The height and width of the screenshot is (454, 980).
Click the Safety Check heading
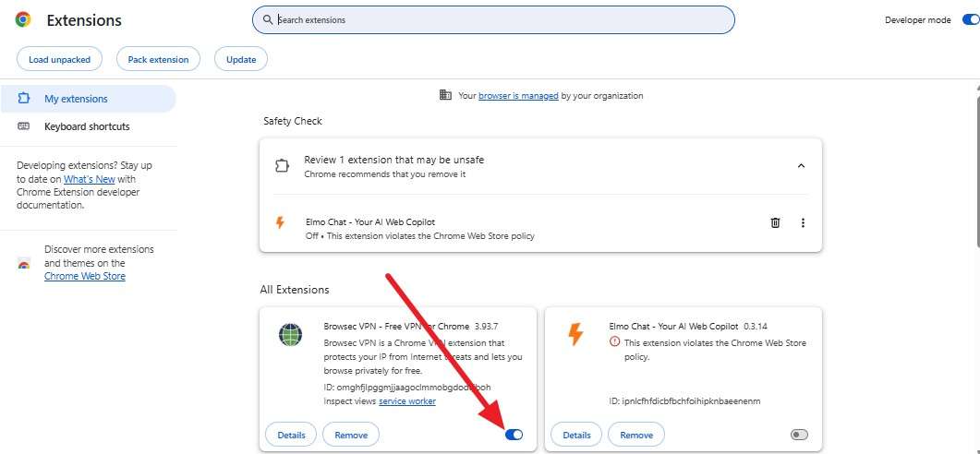click(293, 121)
